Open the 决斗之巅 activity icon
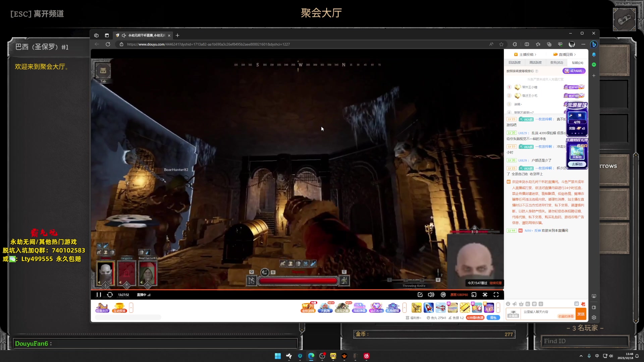The height and width of the screenshot is (362, 644). 342,307
